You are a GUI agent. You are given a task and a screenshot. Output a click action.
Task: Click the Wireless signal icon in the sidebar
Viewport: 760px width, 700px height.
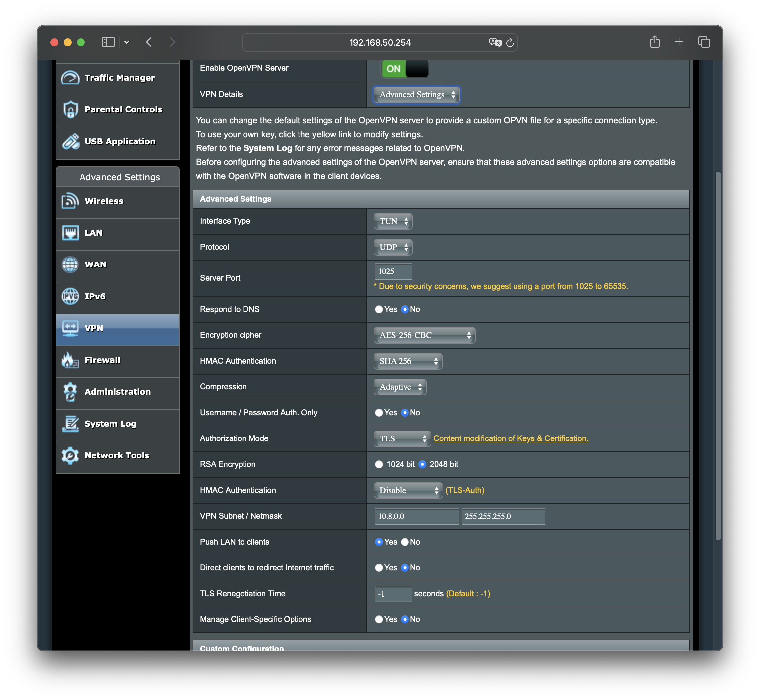click(x=70, y=201)
